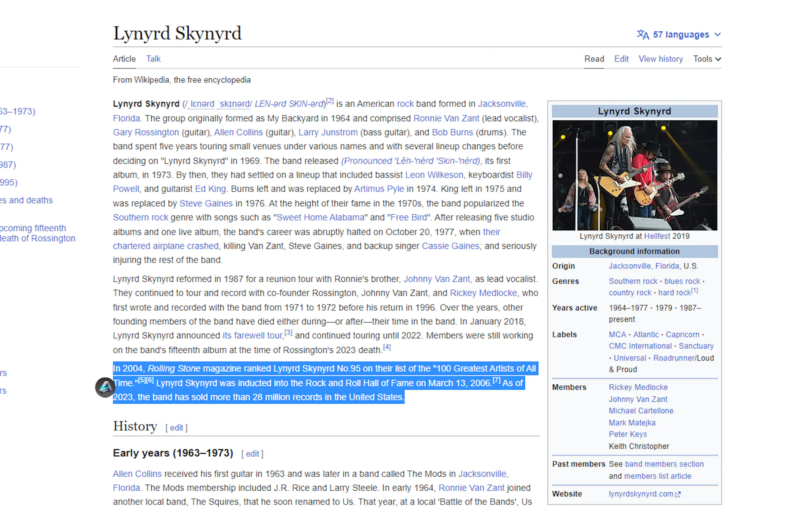The image size is (812, 508).
Task: Select the Edit tab
Action: [x=621, y=59]
